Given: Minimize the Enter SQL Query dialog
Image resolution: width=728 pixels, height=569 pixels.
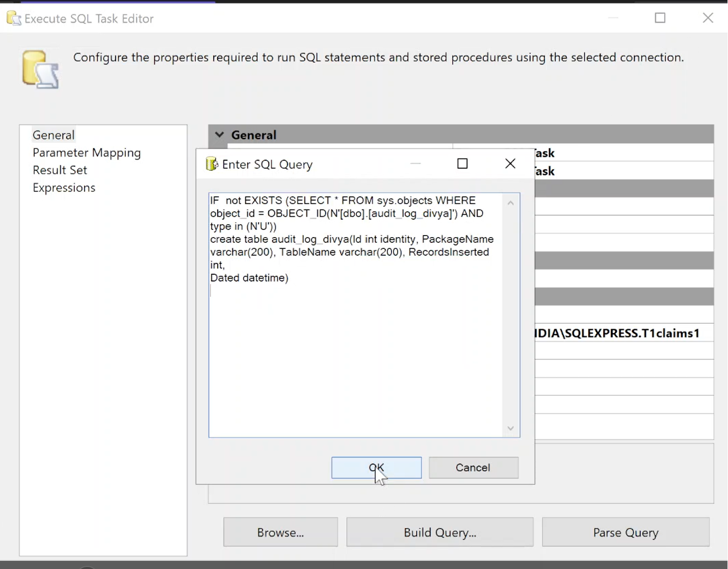Looking at the screenshot, I should click(x=415, y=164).
